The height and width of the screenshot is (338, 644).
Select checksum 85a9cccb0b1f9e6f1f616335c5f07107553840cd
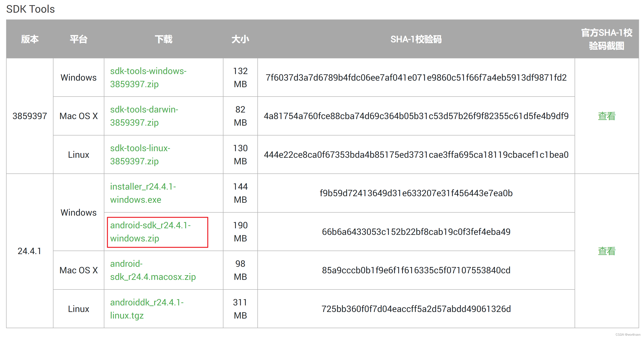click(x=416, y=270)
